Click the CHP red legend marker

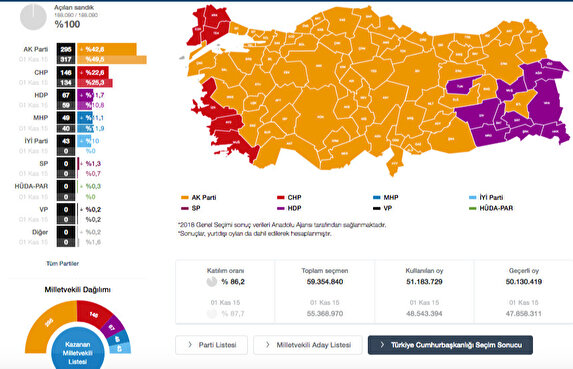pyautogui.click(x=281, y=198)
